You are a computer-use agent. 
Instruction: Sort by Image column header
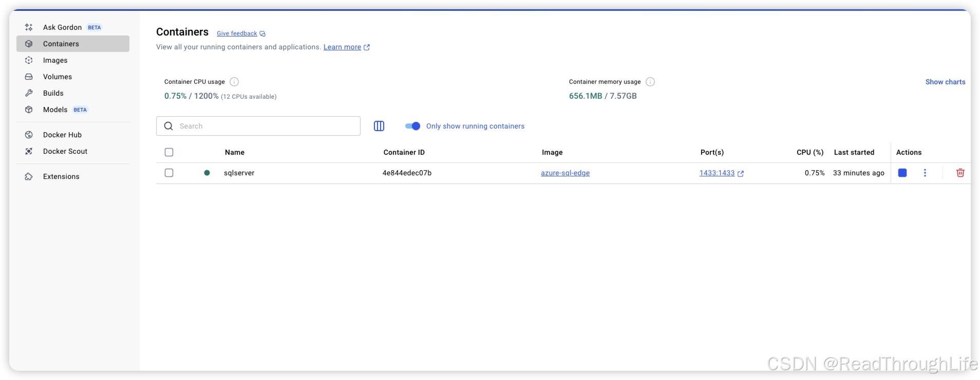click(x=552, y=152)
